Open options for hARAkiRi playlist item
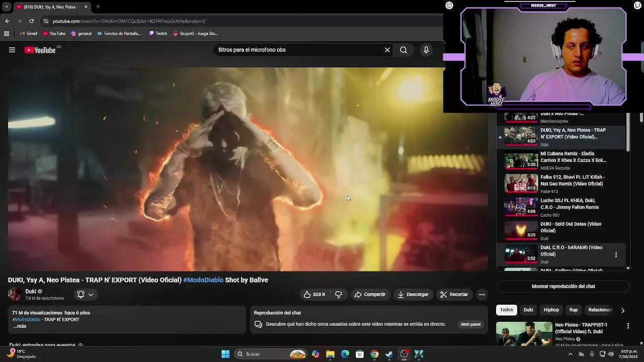 [616, 255]
